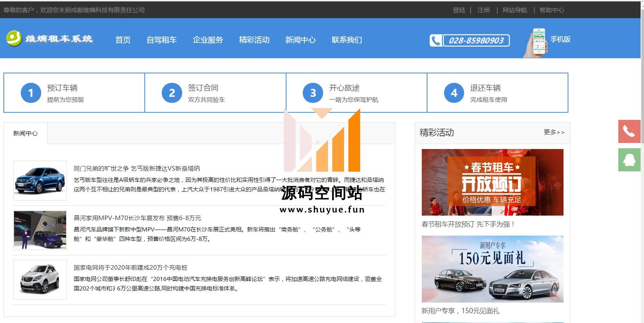Viewport: 644px width, 323px height.
Task: Click the green QQ chat floating icon
Action: pos(629,160)
